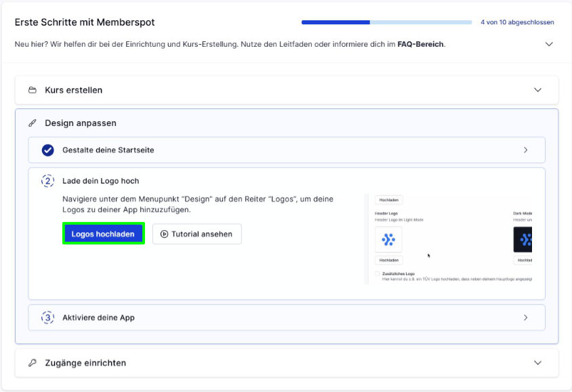
Task: Select the Kurs erstellen heading text
Action: [74, 90]
